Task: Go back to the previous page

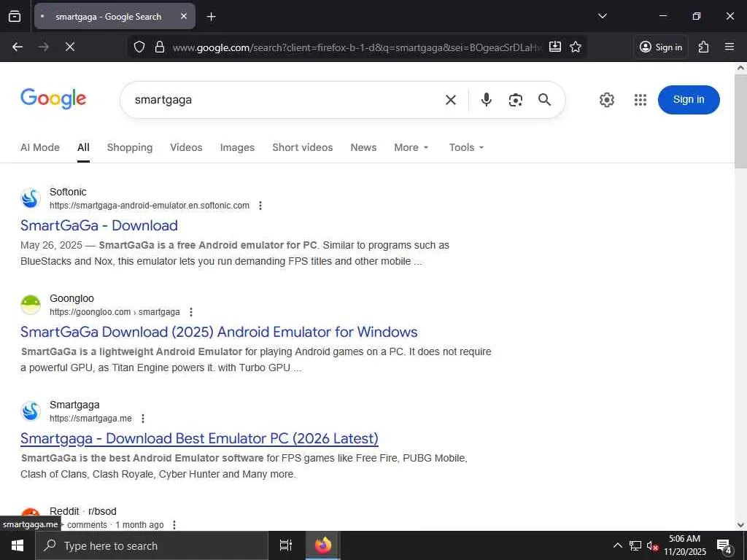Action: click(18, 47)
